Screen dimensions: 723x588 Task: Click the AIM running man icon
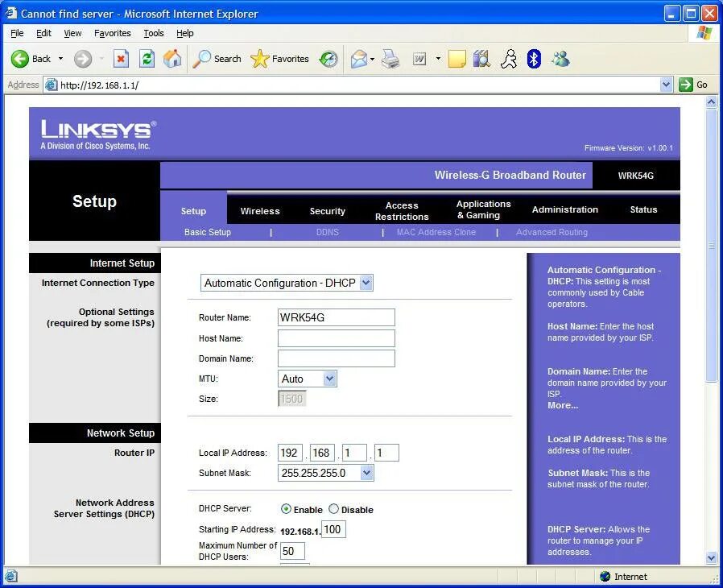click(509, 59)
